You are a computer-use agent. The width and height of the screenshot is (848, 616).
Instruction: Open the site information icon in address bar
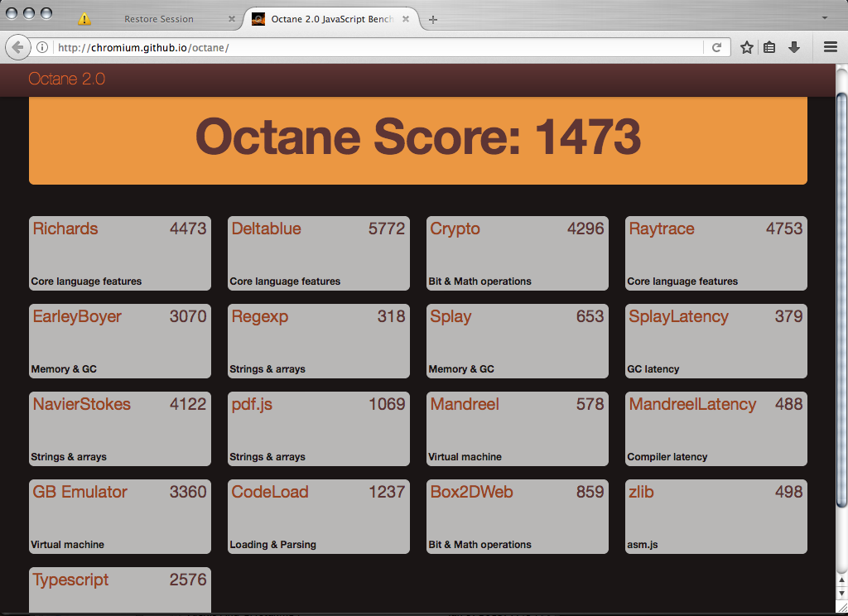point(42,47)
